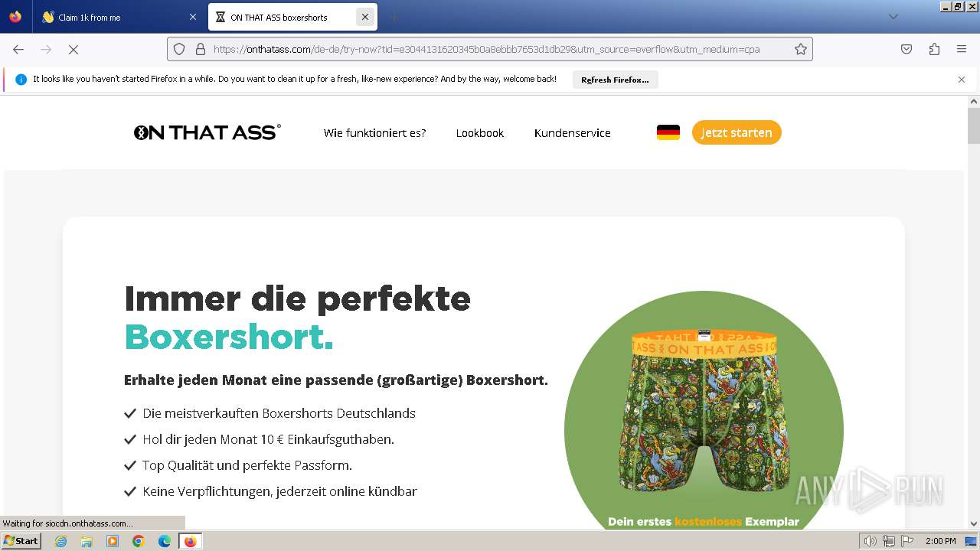Click the scrollbar down arrow
The image size is (980, 551).
click(x=974, y=524)
